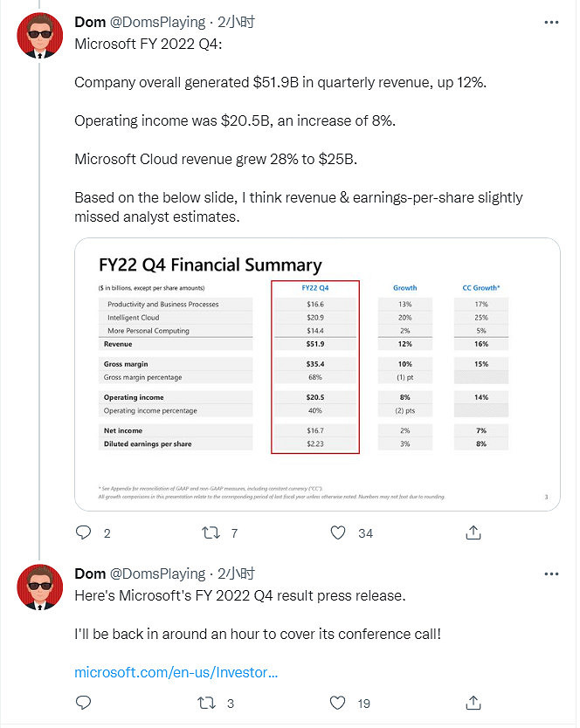Like the tweet with 19 likes

338,702
